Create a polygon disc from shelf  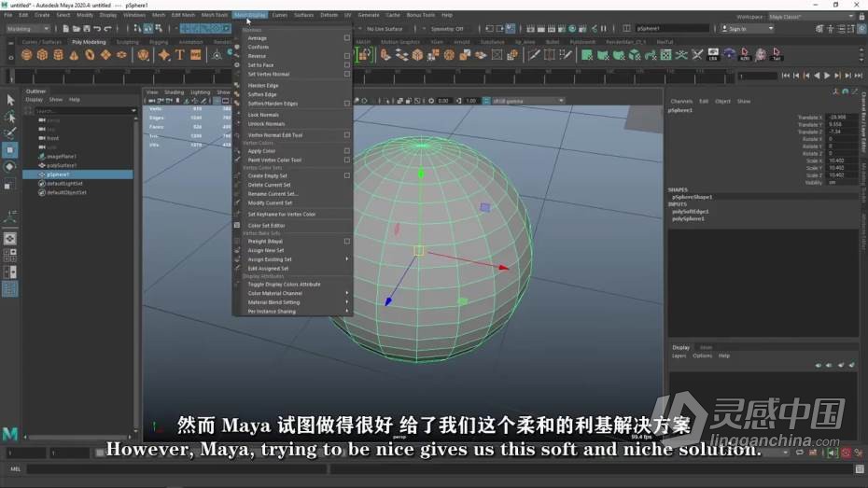tap(121, 55)
